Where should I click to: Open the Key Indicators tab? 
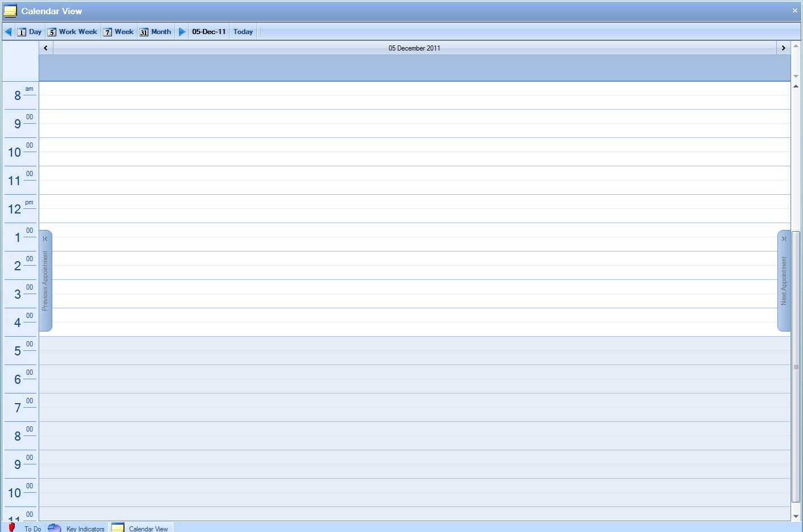pyautogui.click(x=77, y=528)
